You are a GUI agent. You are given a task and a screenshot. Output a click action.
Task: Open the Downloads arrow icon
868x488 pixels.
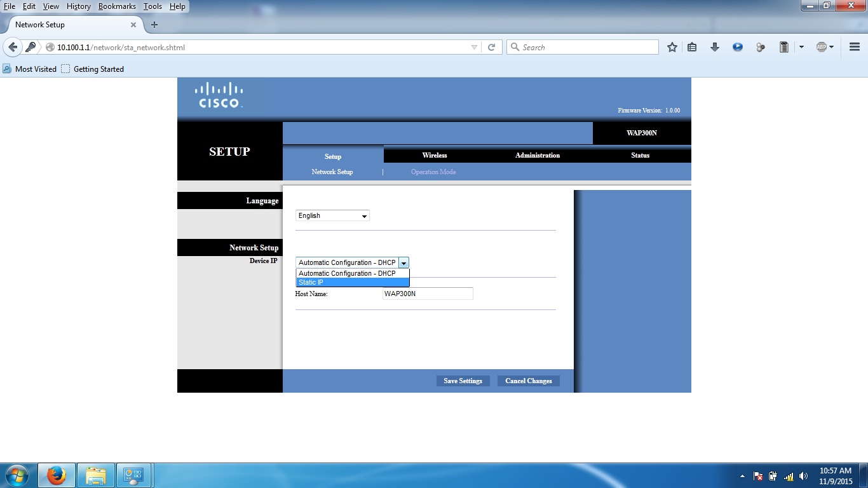pos(714,47)
